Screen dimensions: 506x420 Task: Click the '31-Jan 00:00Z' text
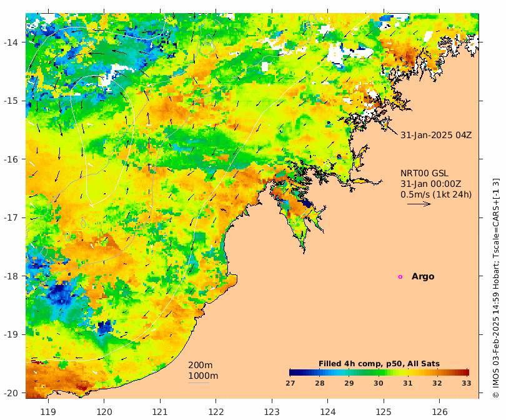click(x=431, y=184)
